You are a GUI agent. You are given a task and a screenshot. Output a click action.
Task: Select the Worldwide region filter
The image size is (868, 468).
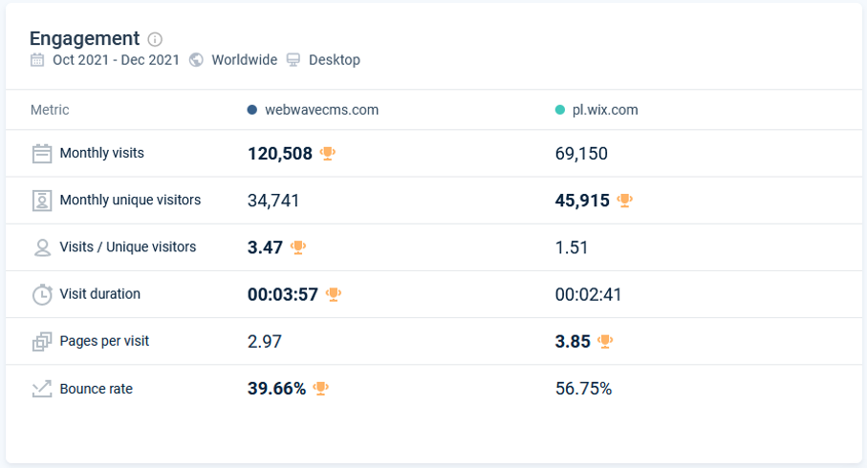244,60
